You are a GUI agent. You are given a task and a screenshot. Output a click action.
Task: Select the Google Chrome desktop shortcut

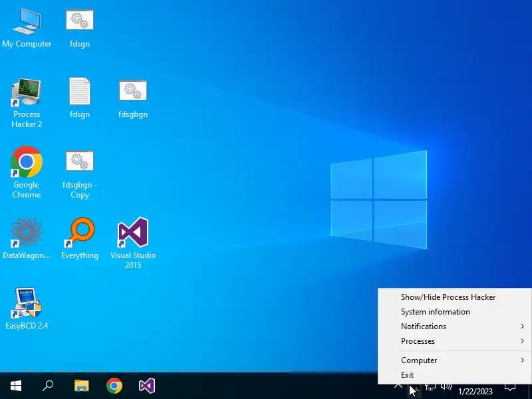27,172
